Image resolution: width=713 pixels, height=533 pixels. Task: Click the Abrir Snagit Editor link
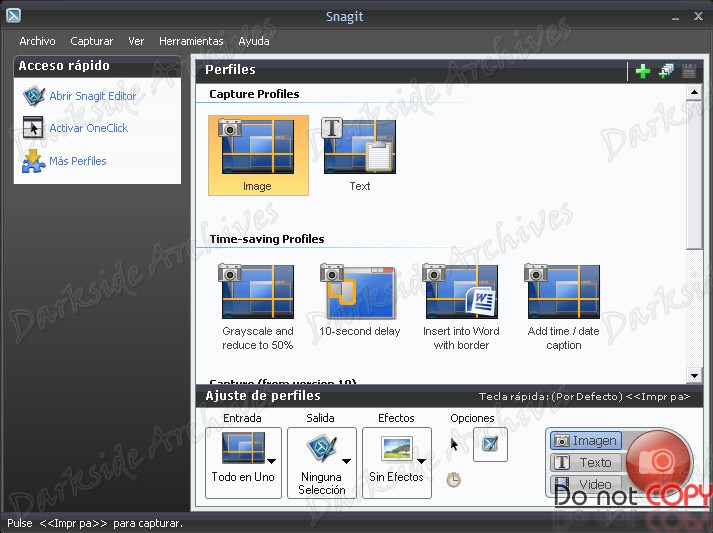point(93,96)
